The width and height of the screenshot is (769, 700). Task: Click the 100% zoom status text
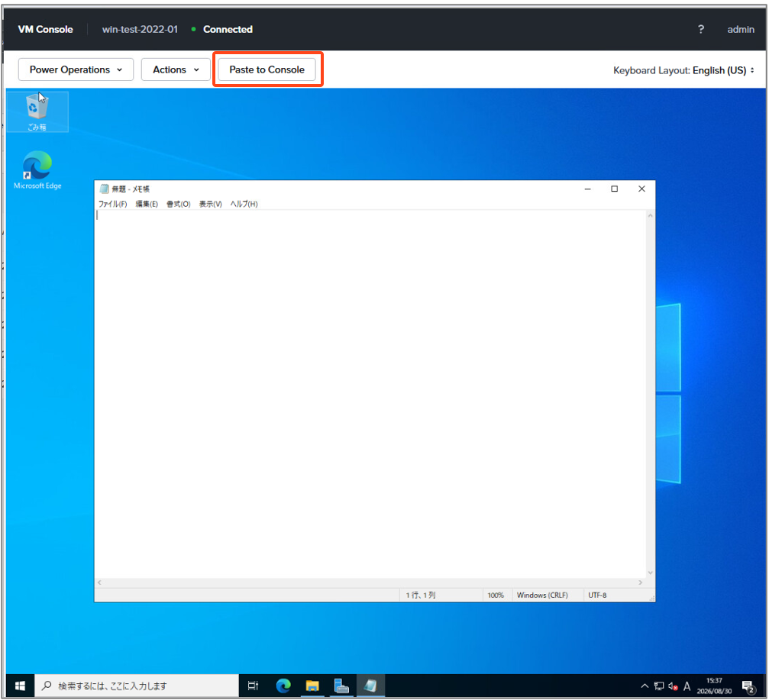[x=496, y=595]
